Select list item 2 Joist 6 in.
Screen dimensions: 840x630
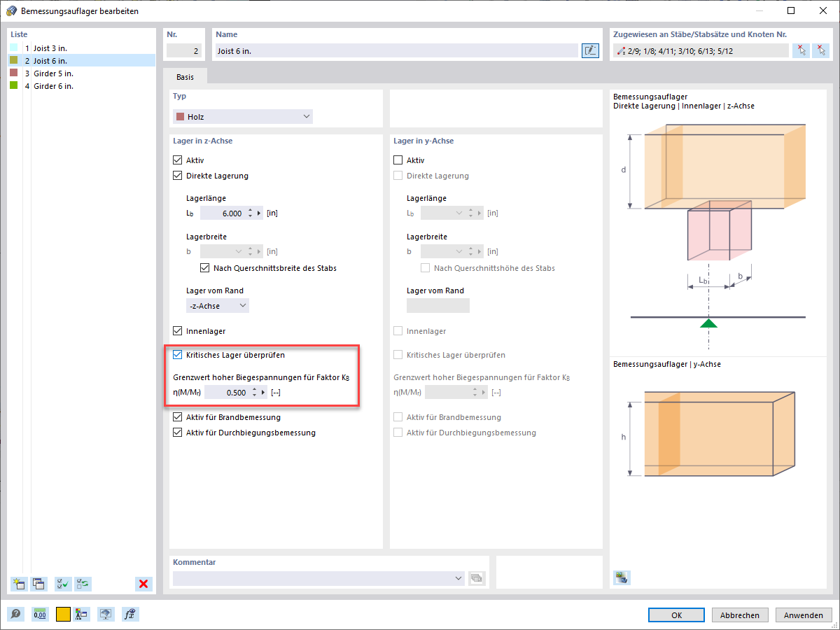click(82, 61)
